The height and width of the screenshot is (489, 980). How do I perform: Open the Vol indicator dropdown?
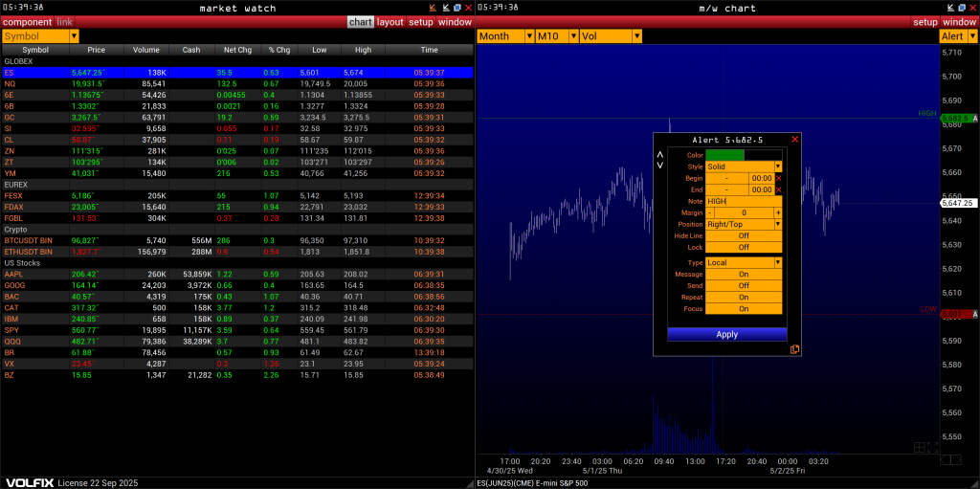(611, 36)
